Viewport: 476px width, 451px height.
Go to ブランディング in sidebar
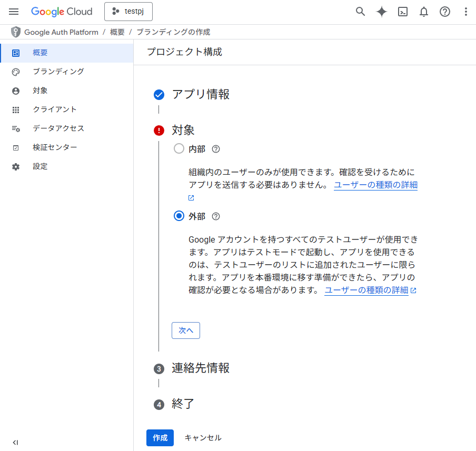click(58, 72)
